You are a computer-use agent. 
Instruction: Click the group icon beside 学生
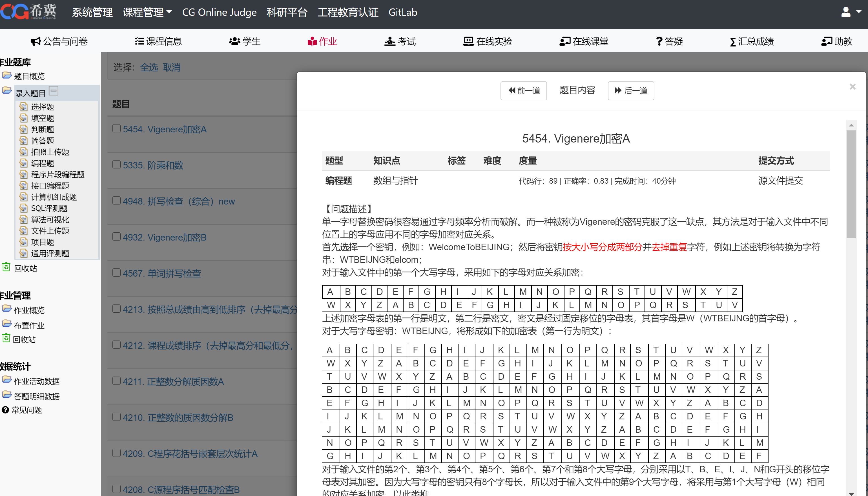tap(234, 41)
